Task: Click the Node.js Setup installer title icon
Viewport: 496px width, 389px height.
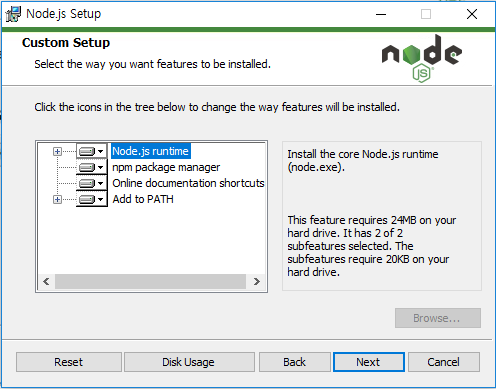Action: tap(13, 14)
